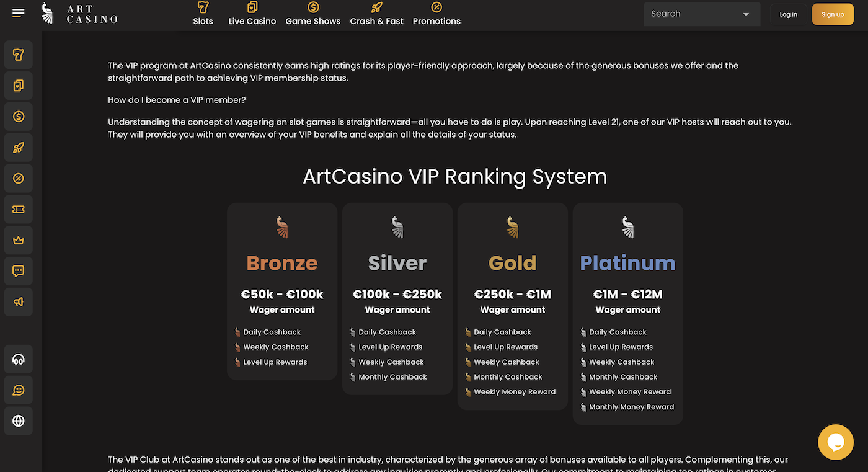Image resolution: width=868 pixels, height=472 pixels.
Task: Click the sidebar smiley face icon
Action: (19, 390)
